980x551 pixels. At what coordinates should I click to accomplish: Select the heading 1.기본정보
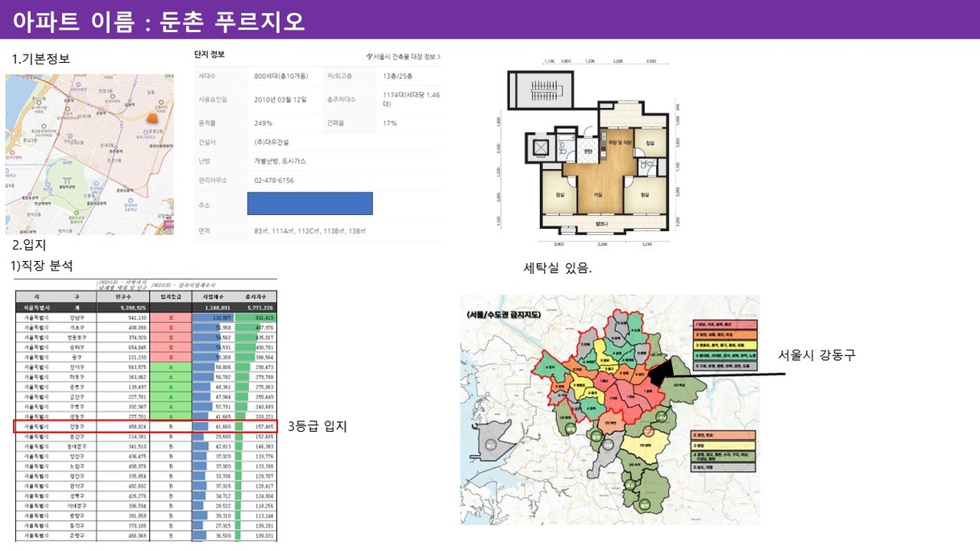click(41, 59)
